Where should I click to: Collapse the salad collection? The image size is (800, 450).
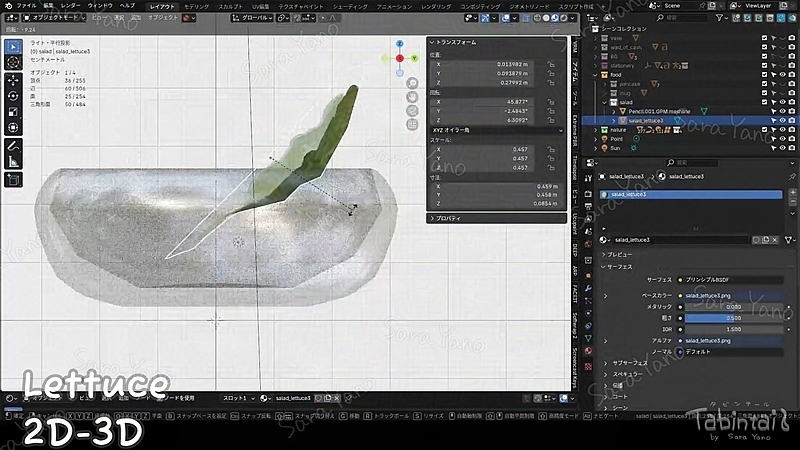point(605,102)
